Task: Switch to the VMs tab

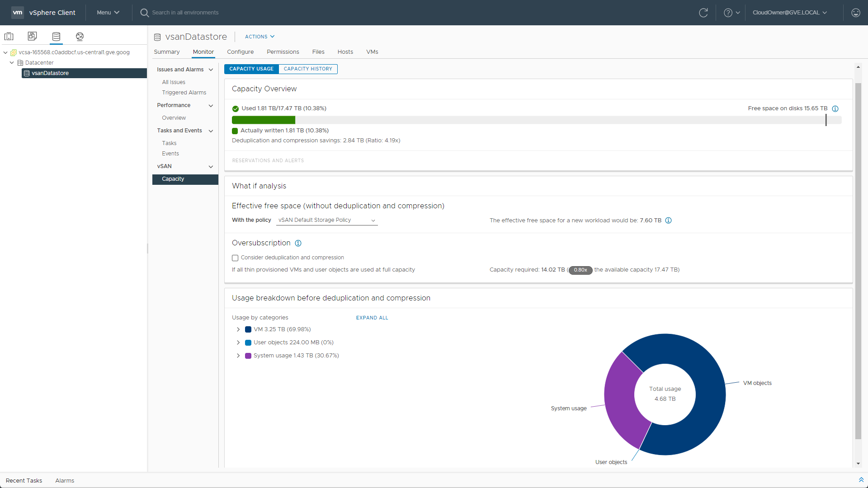Action: tap(373, 52)
